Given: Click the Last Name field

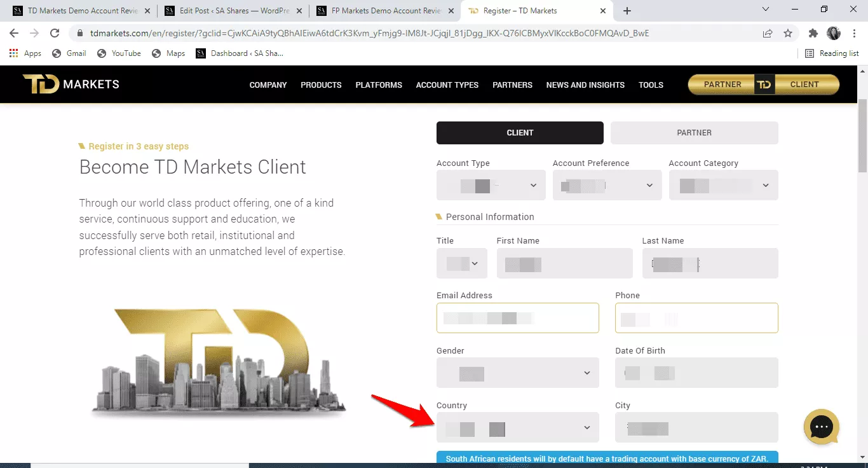Looking at the screenshot, I should (710, 263).
